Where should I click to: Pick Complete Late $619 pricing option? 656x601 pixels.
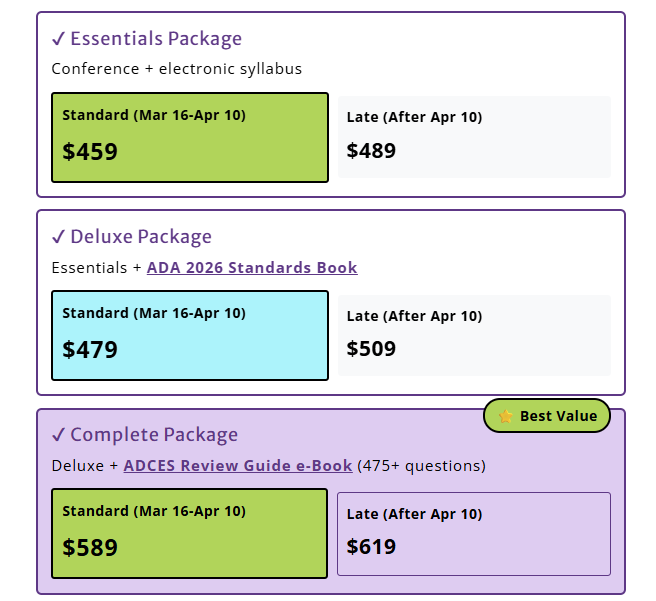pyautogui.click(x=474, y=533)
